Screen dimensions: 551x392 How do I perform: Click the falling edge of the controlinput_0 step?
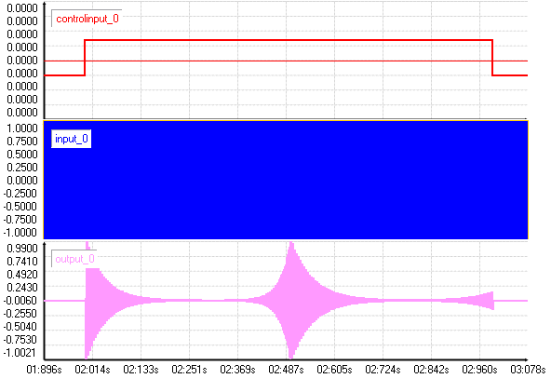pos(492,58)
